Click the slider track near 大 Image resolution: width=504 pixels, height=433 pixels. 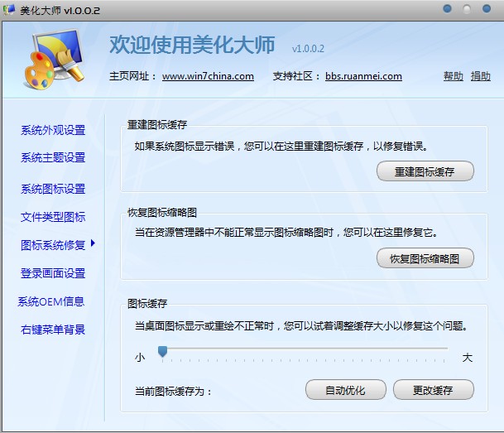[x=442, y=349]
